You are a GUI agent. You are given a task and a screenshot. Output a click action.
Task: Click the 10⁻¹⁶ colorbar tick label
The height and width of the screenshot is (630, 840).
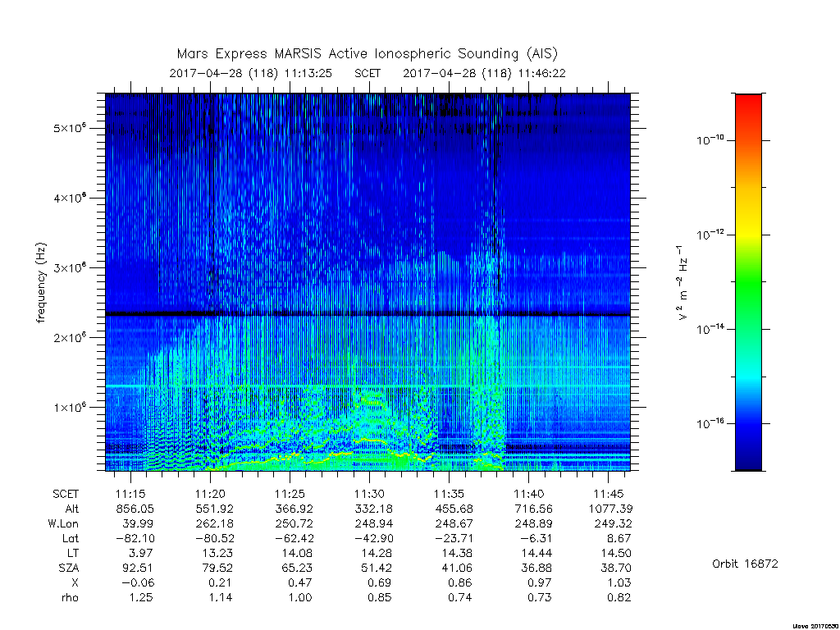click(710, 423)
